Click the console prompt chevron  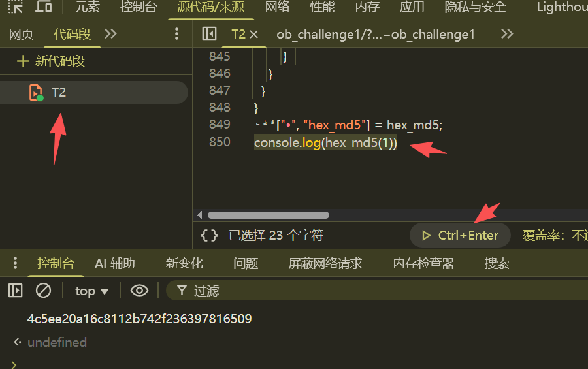click(x=14, y=364)
